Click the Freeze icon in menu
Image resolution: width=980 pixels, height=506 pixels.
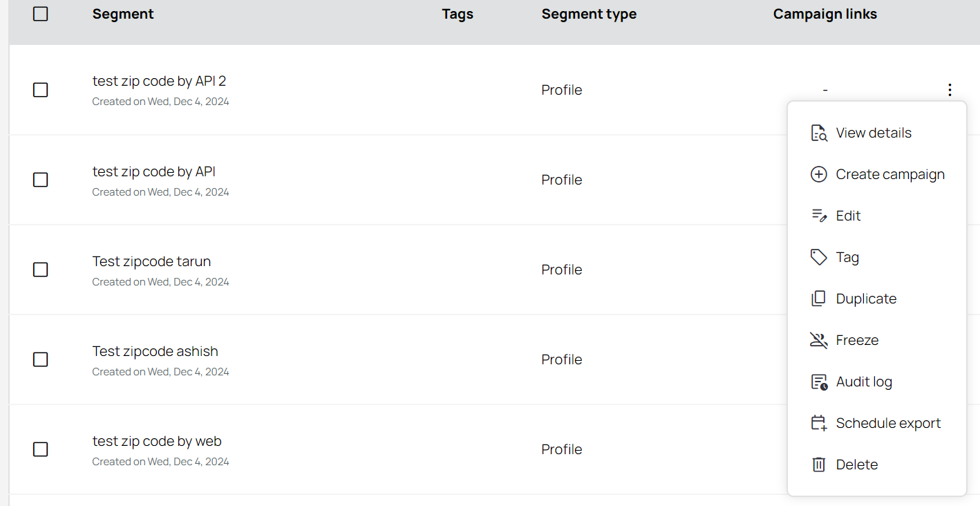pos(819,341)
